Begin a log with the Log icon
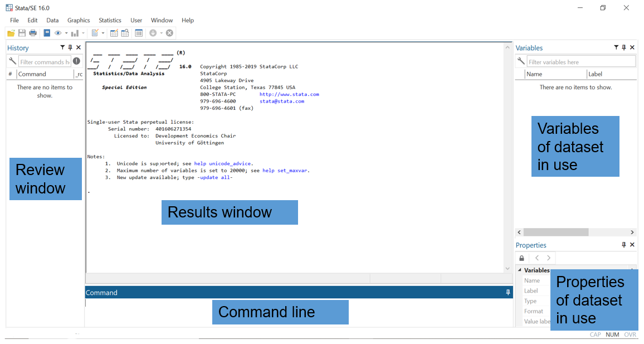Screen dimensions: 644x344 47,33
